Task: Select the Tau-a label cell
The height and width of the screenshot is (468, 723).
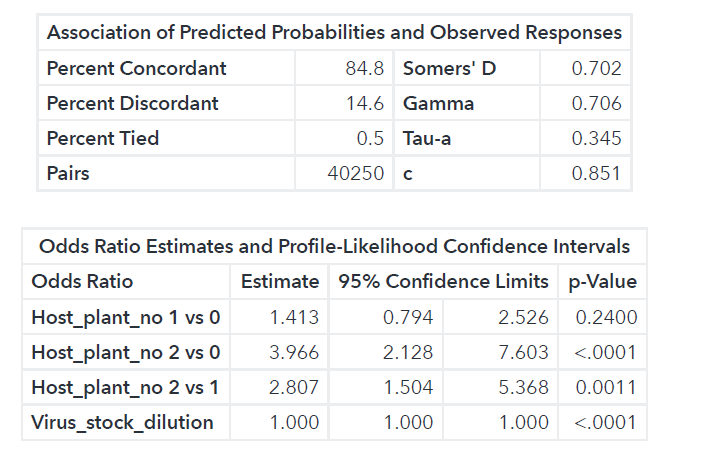Action: (x=427, y=138)
